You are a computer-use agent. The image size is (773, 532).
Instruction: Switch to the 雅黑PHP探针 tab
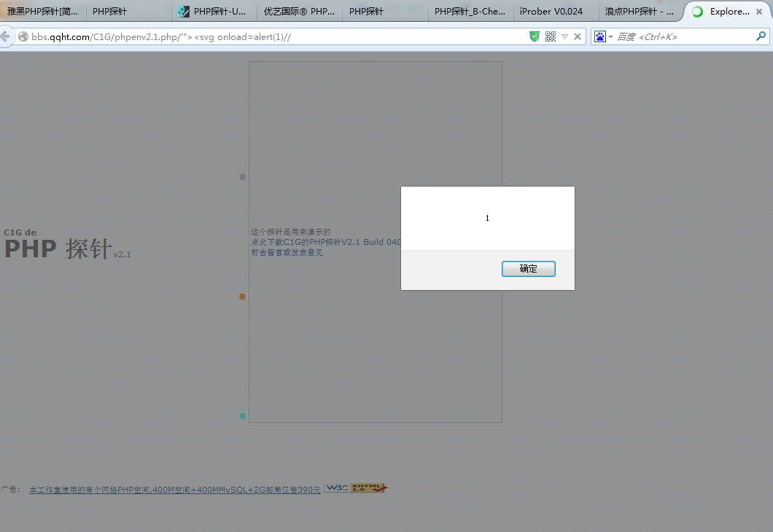pos(43,12)
